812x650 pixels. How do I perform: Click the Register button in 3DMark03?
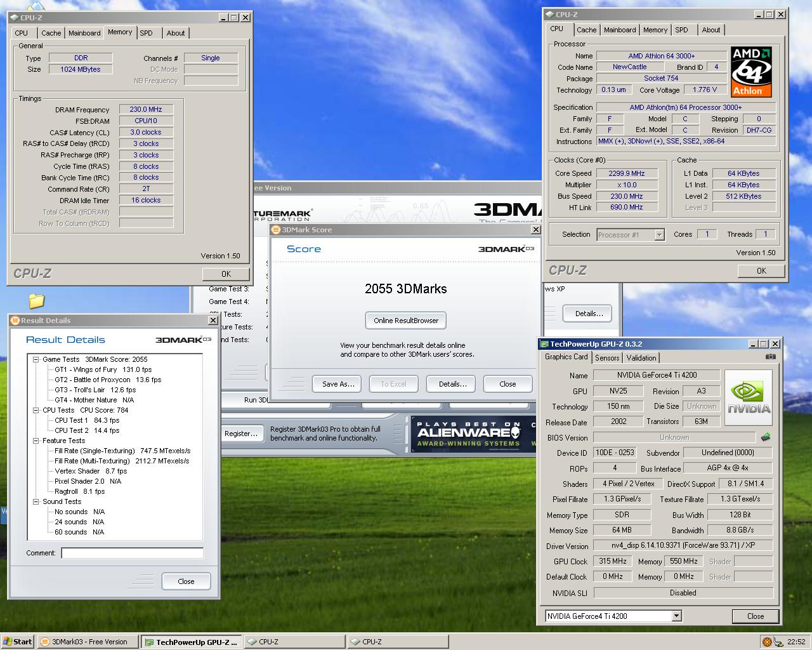[241, 434]
